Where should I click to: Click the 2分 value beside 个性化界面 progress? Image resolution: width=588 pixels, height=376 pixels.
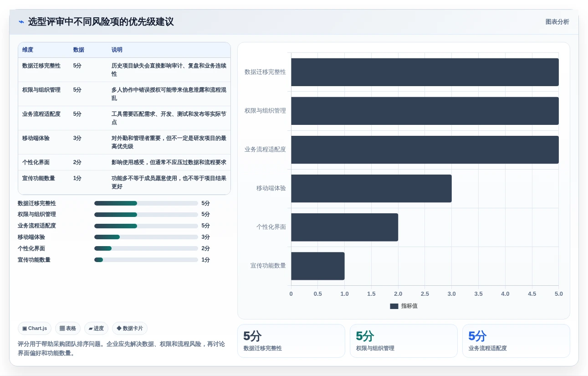tap(206, 248)
